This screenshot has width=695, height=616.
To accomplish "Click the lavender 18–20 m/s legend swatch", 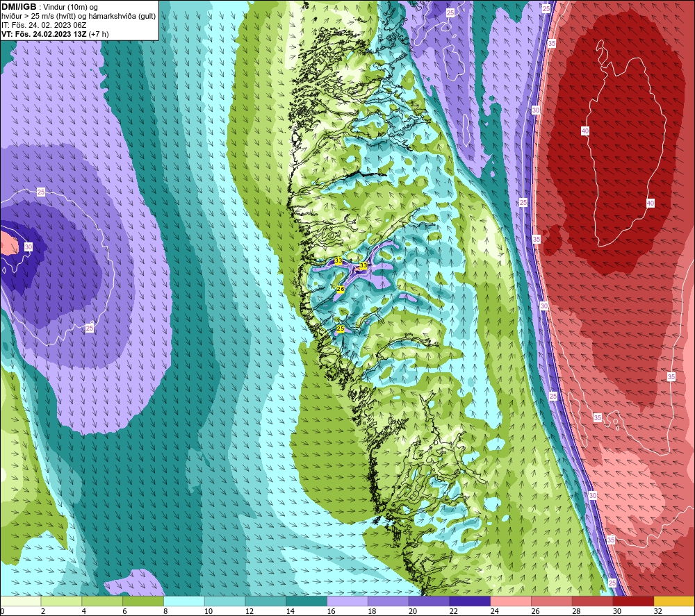I will point(389,601).
